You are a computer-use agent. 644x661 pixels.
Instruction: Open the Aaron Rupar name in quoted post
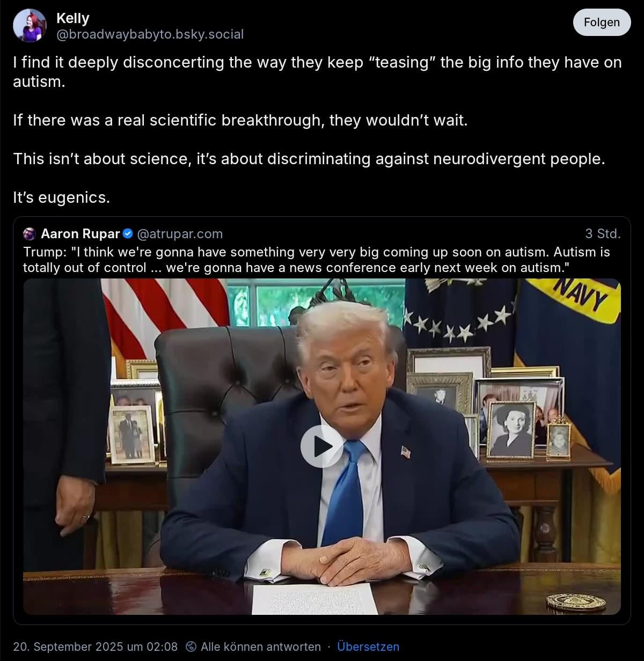pos(80,234)
